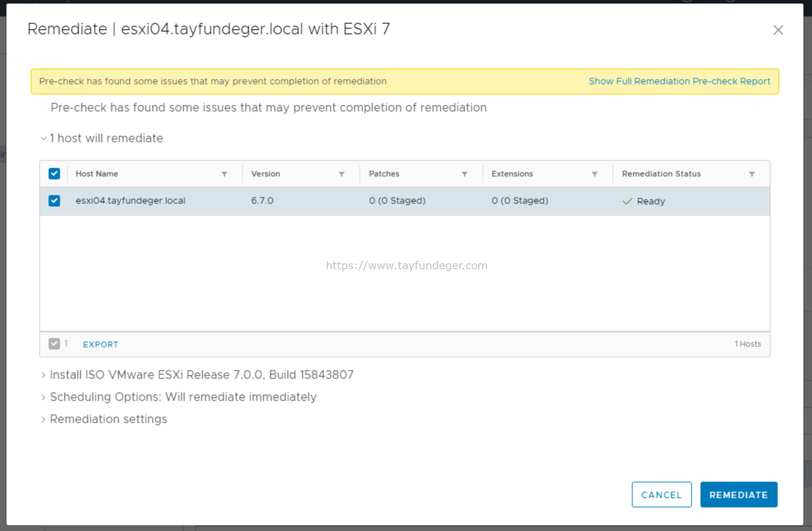This screenshot has width=812, height=531.
Task: Click the CANCEL button
Action: click(x=661, y=495)
